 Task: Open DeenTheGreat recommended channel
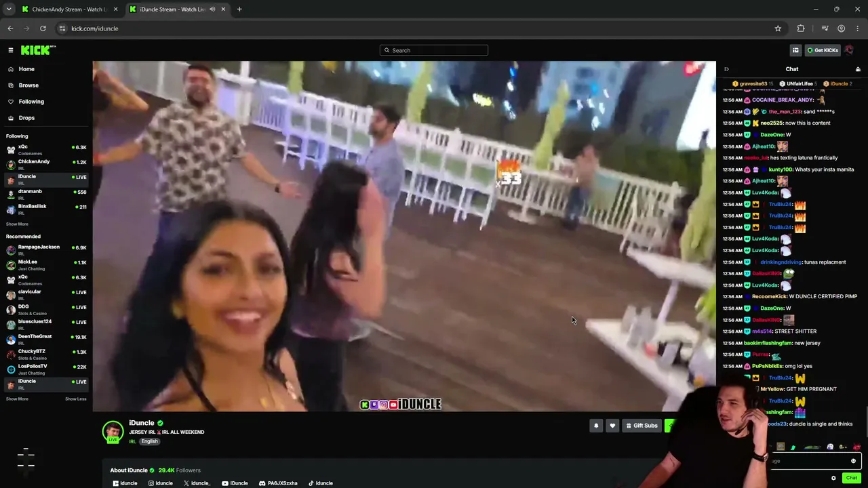pos(45,339)
